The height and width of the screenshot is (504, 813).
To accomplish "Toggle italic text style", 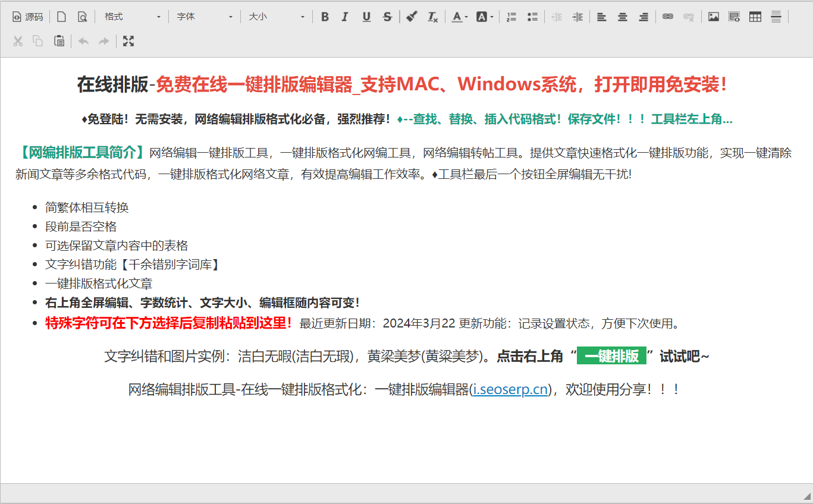I will [x=345, y=17].
